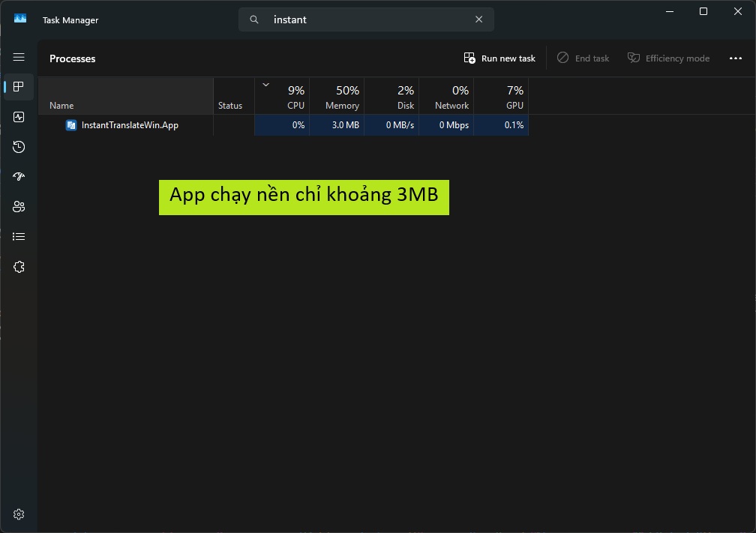The image size is (756, 533).
Task: Click the Run new task button
Action: tap(499, 58)
